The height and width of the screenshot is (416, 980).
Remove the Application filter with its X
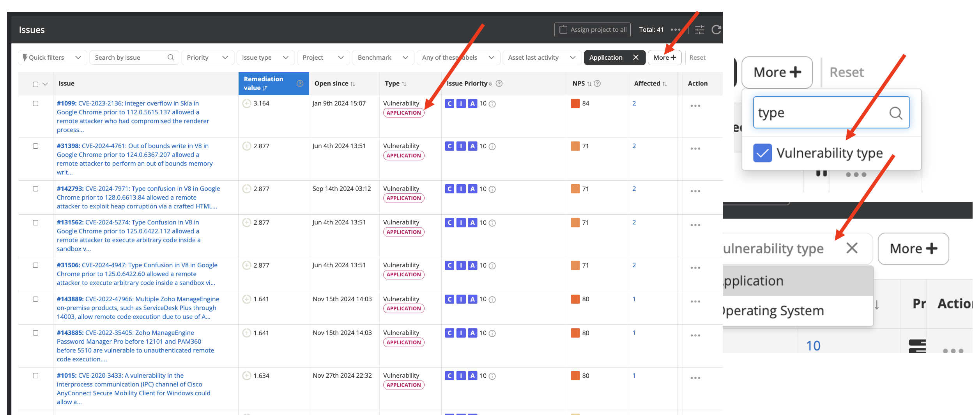(636, 57)
